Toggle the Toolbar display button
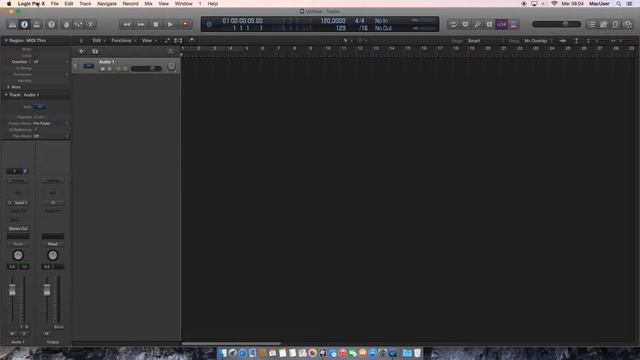640x360 pixels. click(36, 24)
